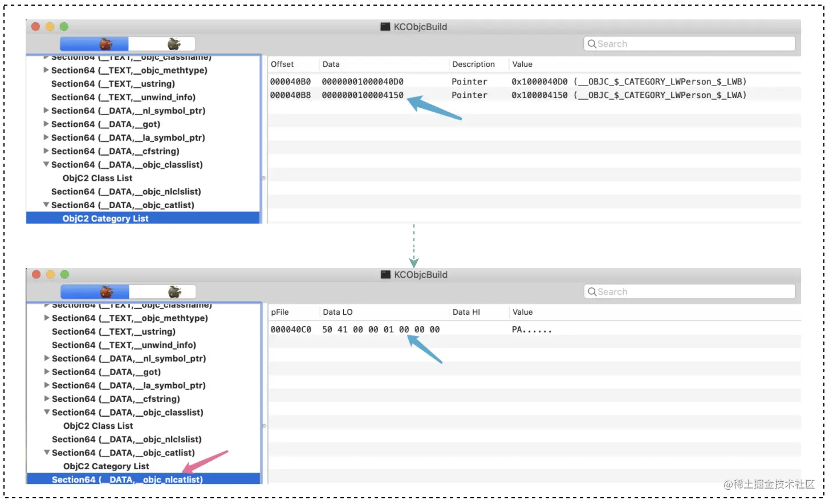
Task: Select the green apple segment in upper window
Action: tap(162, 44)
